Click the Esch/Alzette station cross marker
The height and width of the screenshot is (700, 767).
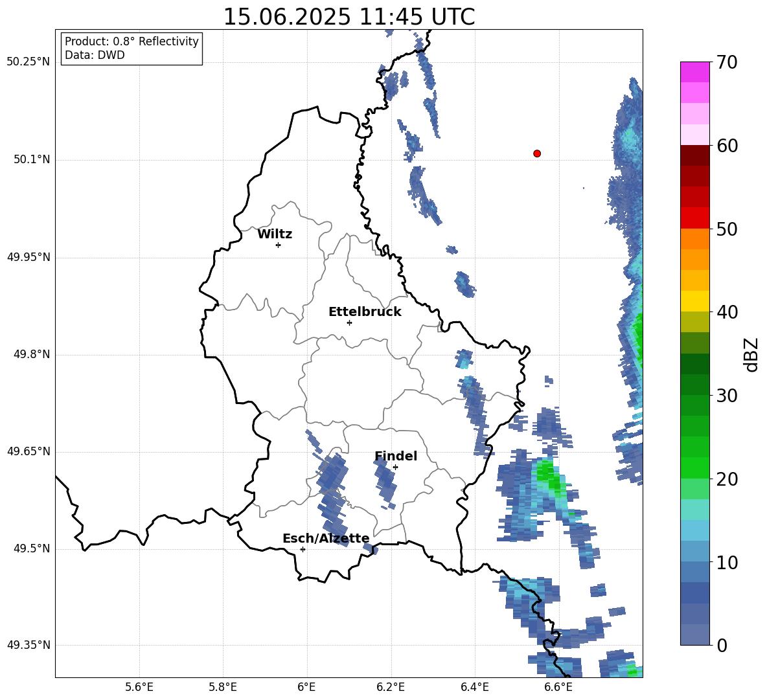coord(303,549)
